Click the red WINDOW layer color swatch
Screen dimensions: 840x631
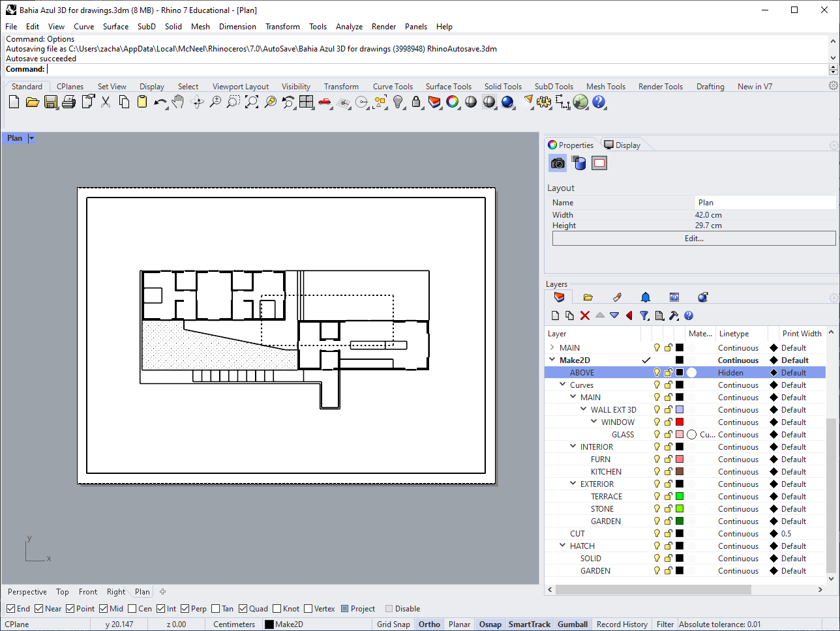coord(680,422)
